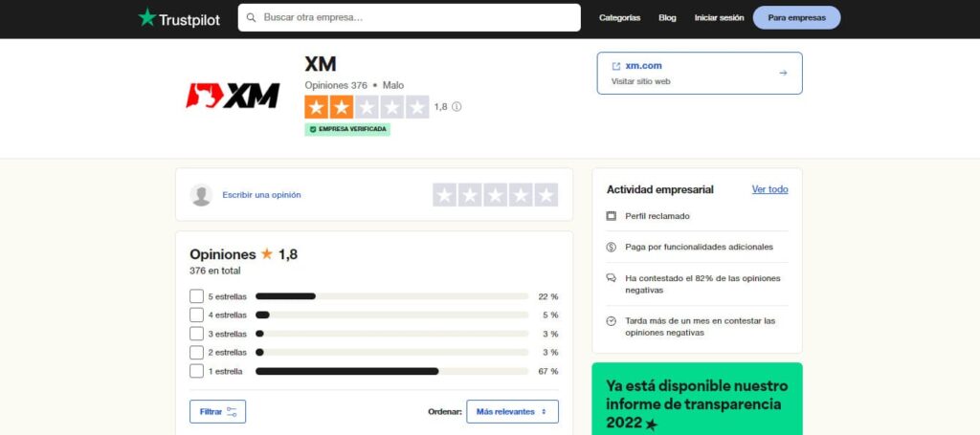Click the external link icon next to xm.com
This screenshot has height=435, width=980.
(616, 66)
